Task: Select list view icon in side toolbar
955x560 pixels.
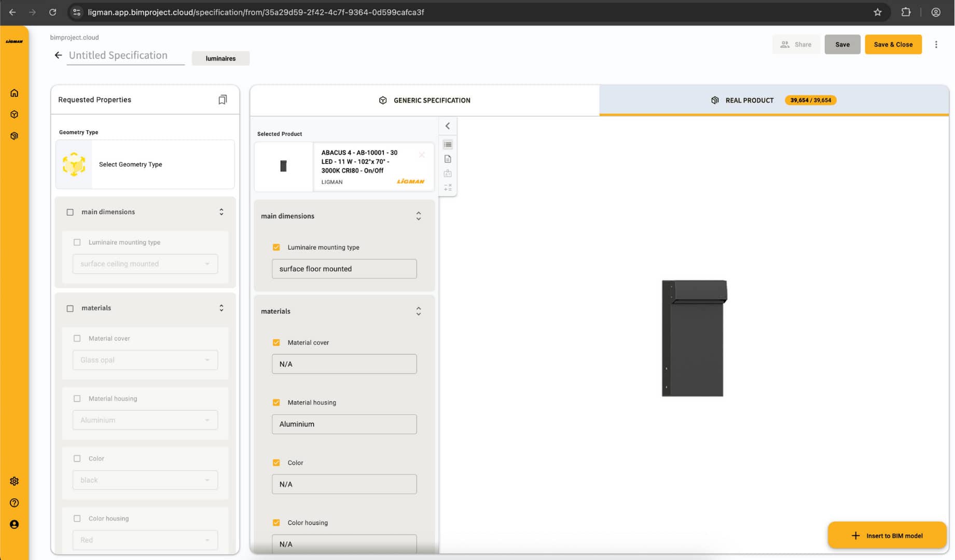Action: click(448, 145)
